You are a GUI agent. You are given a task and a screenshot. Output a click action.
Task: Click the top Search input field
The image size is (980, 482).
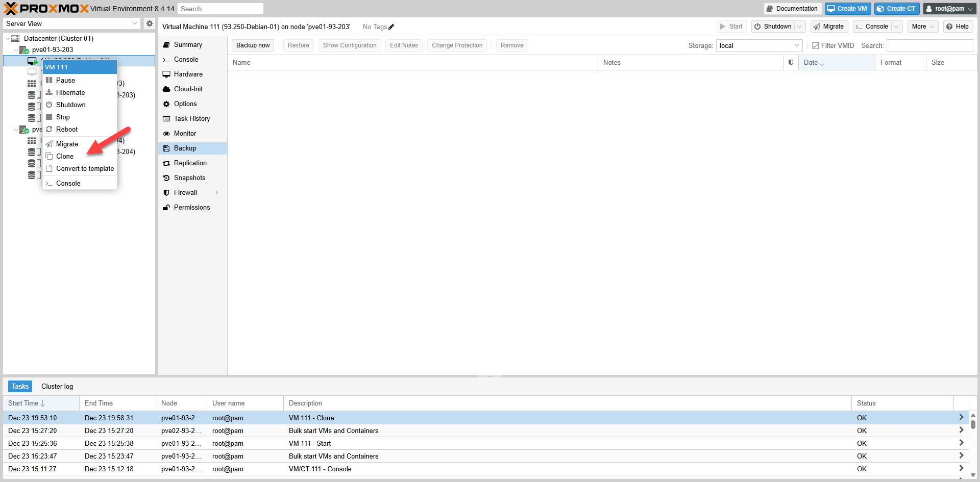(x=220, y=9)
